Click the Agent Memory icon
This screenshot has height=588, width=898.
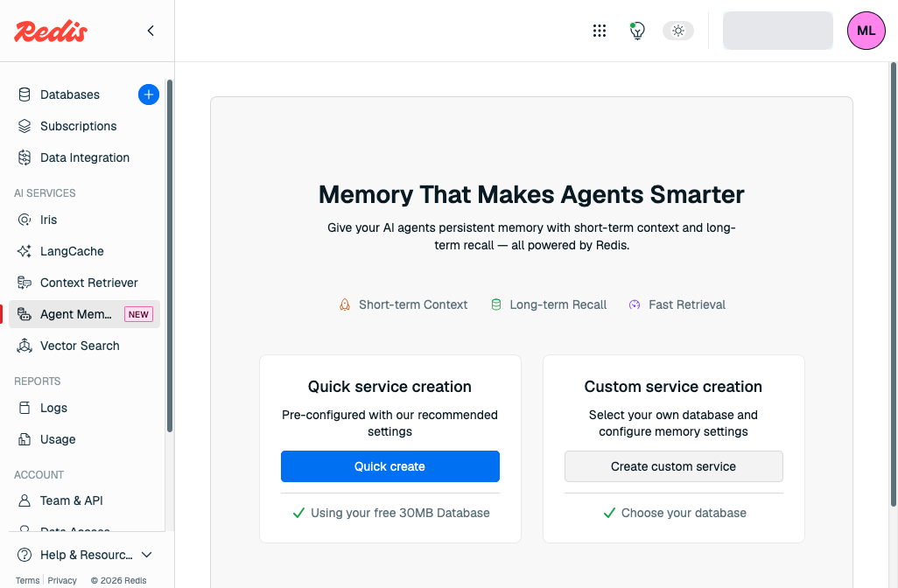click(24, 314)
